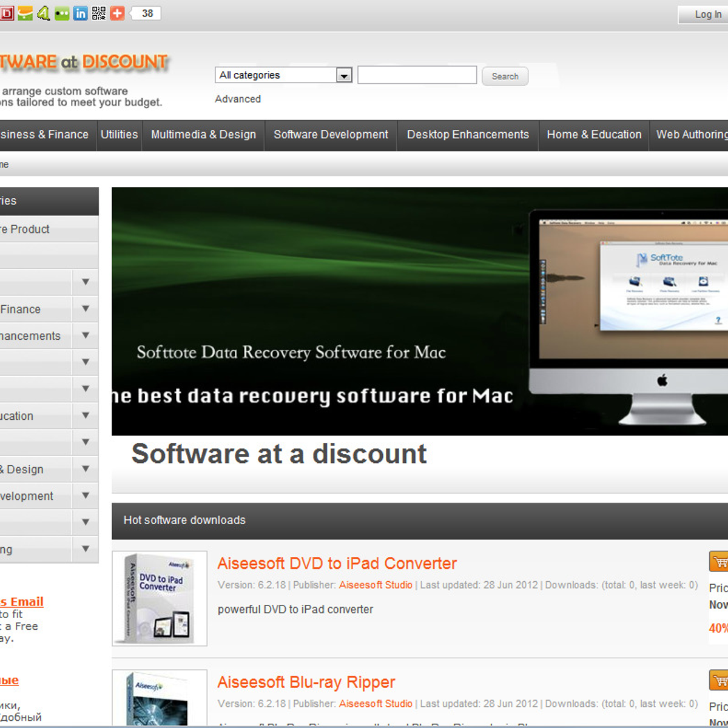Click the Search button

point(505,76)
